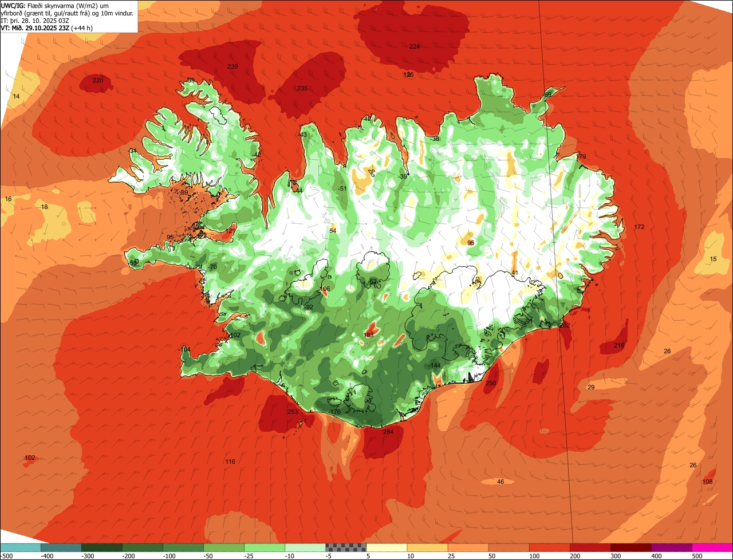
Task: Click the land value -176 over Iceland
Action: point(335,412)
